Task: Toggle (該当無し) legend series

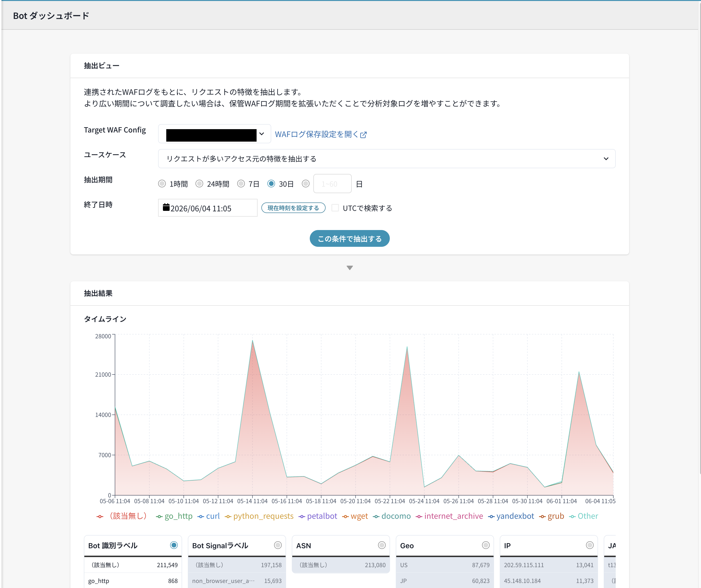Action: pos(121,516)
